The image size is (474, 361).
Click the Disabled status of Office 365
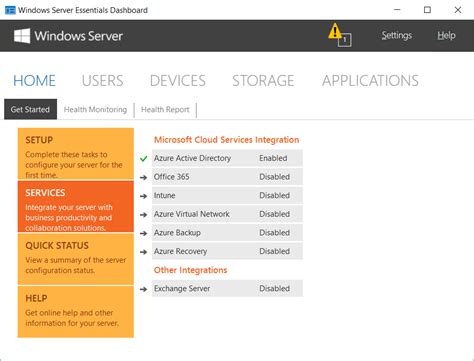click(x=275, y=177)
